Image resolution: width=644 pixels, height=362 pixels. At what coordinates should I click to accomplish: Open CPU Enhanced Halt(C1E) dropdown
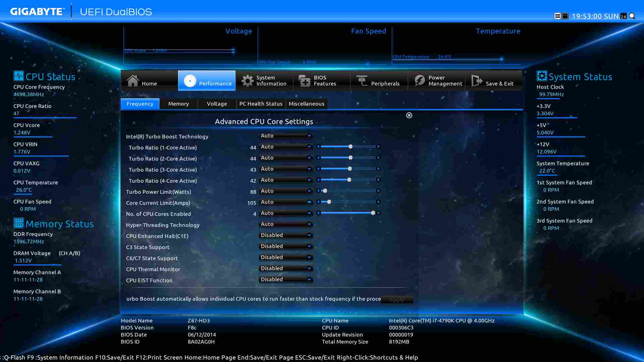pyautogui.click(x=286, y=235)
